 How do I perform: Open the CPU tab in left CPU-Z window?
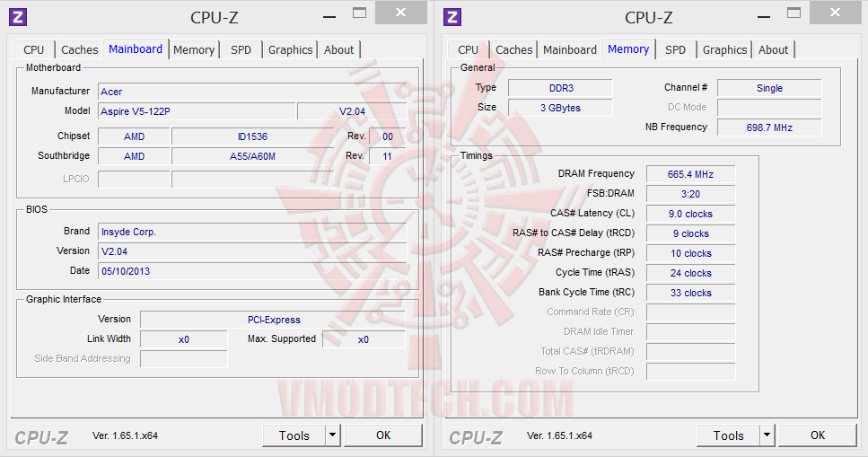click(34, 50)
